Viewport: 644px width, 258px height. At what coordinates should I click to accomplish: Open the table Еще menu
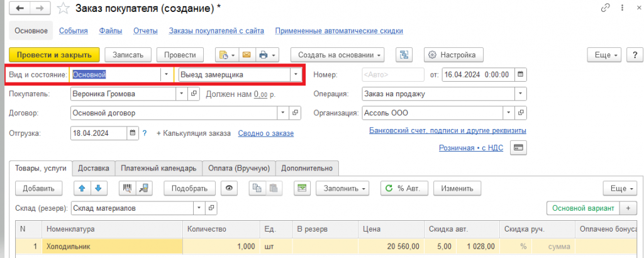click(621, 189)
